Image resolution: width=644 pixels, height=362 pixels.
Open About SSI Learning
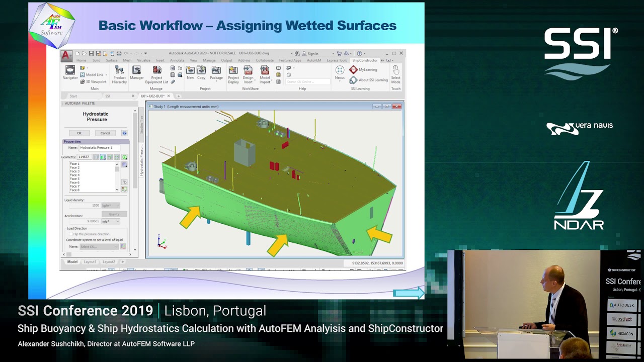point(368,80)
